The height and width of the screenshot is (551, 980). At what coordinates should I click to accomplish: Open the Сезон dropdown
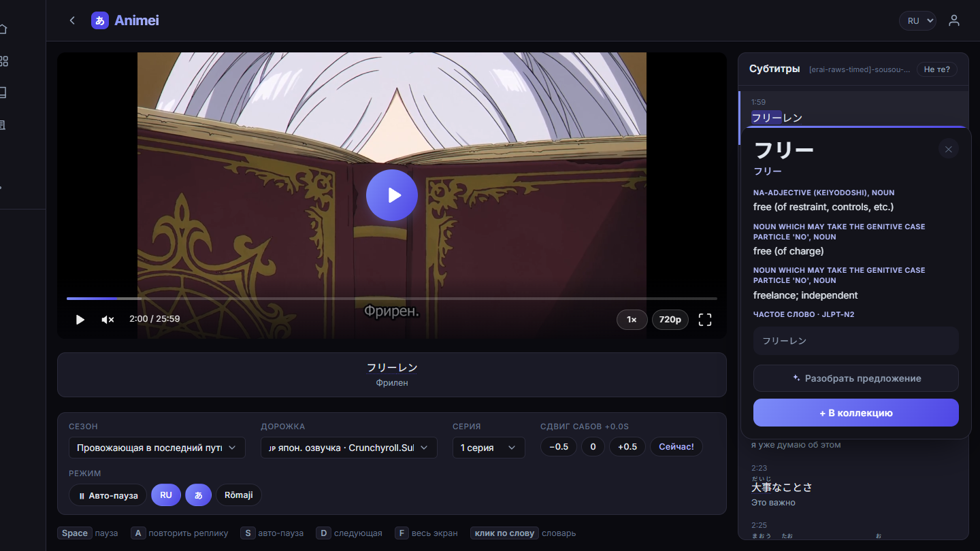(157, 448)
